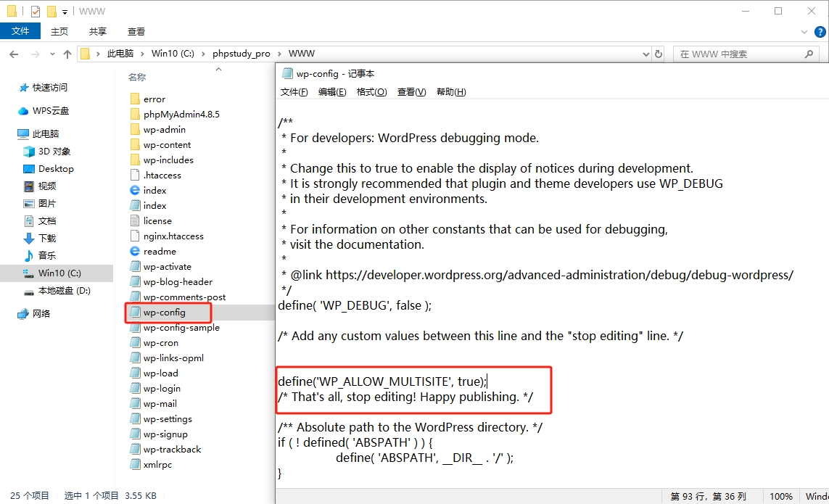Open the 文件 ribbon tab in Explorer
The width and height of the screenshot is (829, 504).
pos(20,31)
